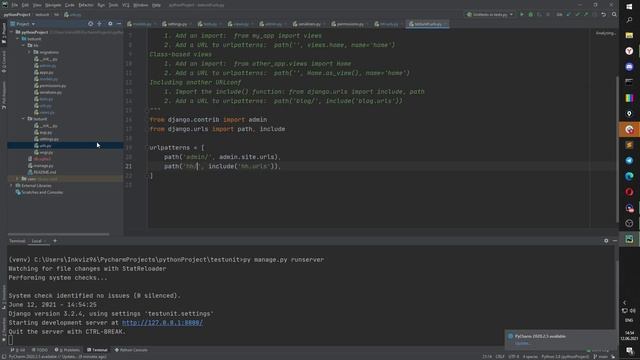Add new terminal session with plus
The image size is (640, 360).
(x=55, y=241)
